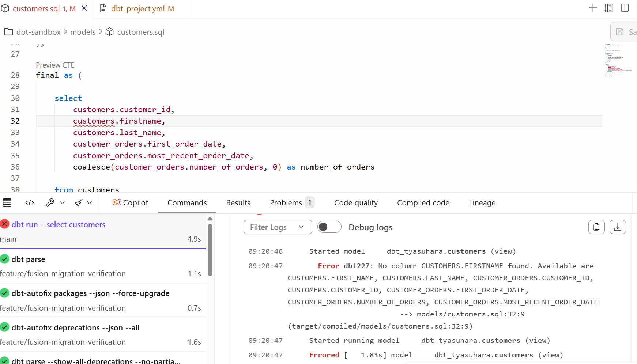Viewport: 637px width, 364px height.
Task: Toggle the split editor layout icon
Action: pos(625,8)
